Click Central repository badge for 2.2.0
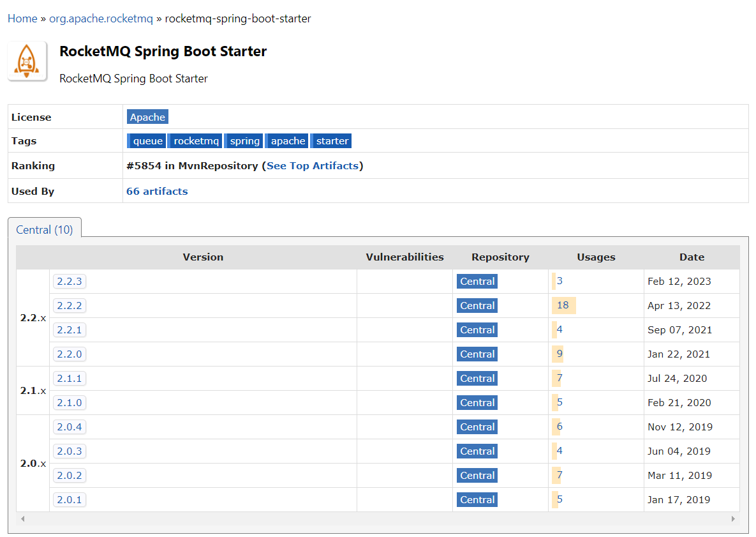 click(x=477, y=354)
